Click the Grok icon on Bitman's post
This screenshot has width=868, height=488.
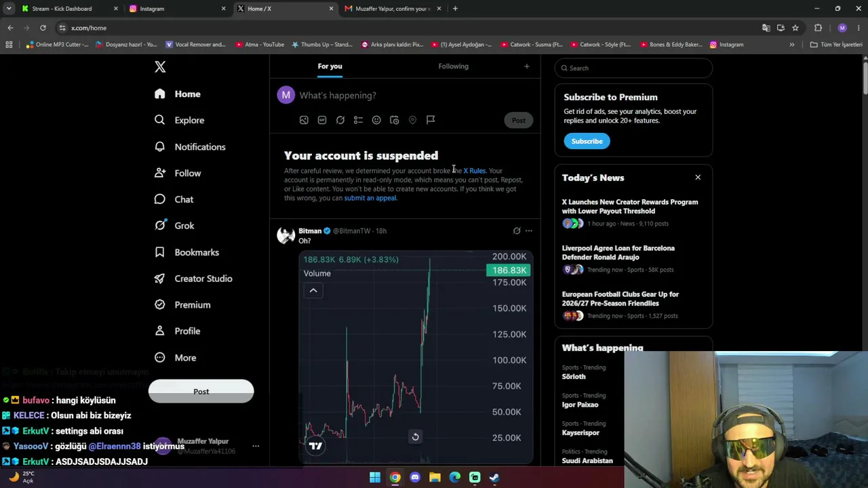517,231
